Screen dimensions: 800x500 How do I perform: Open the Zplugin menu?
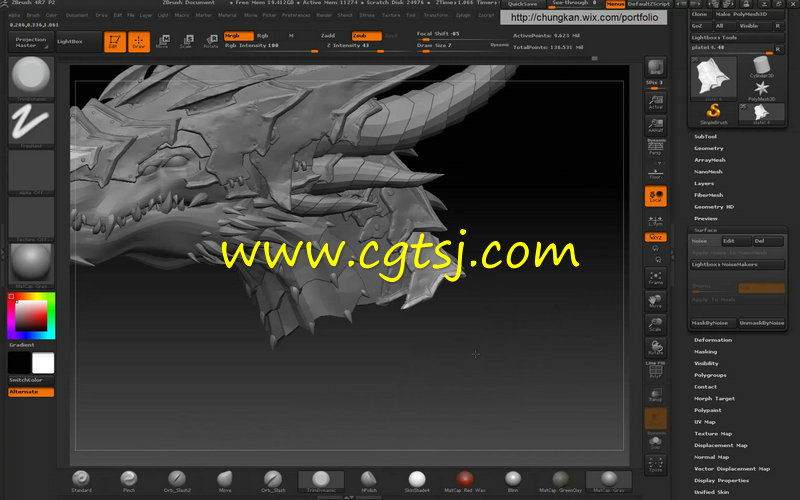[463, 15]
